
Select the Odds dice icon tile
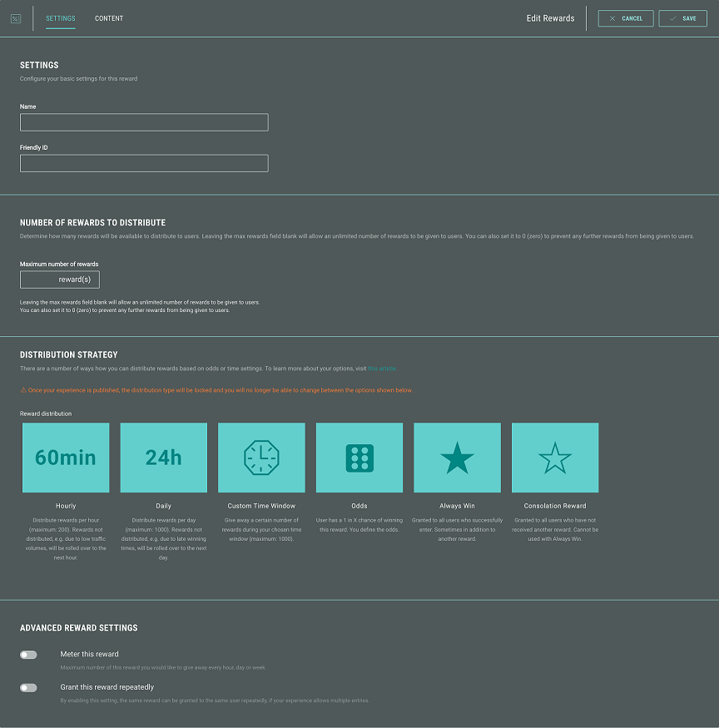359,458
